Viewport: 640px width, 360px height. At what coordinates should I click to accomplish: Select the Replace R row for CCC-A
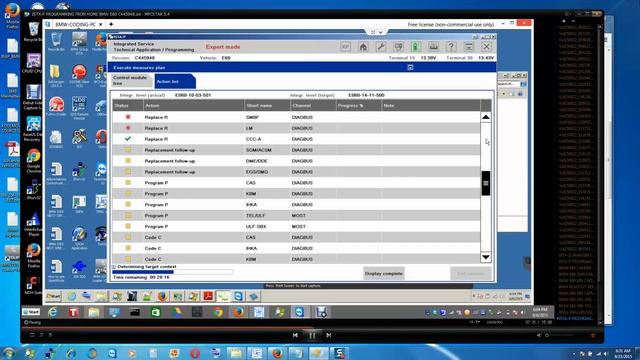coord(296,139)
